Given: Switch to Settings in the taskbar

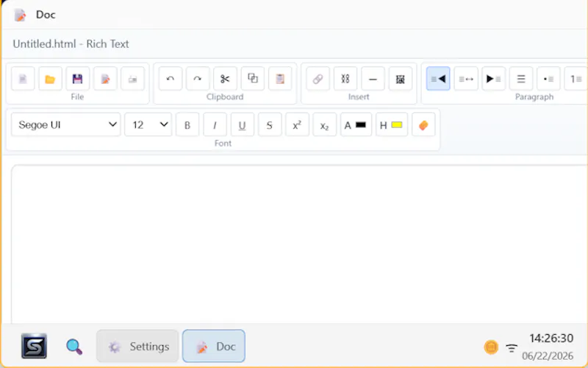Looking at the screenshot, I should pyautogui.click(x=137, y=346).
